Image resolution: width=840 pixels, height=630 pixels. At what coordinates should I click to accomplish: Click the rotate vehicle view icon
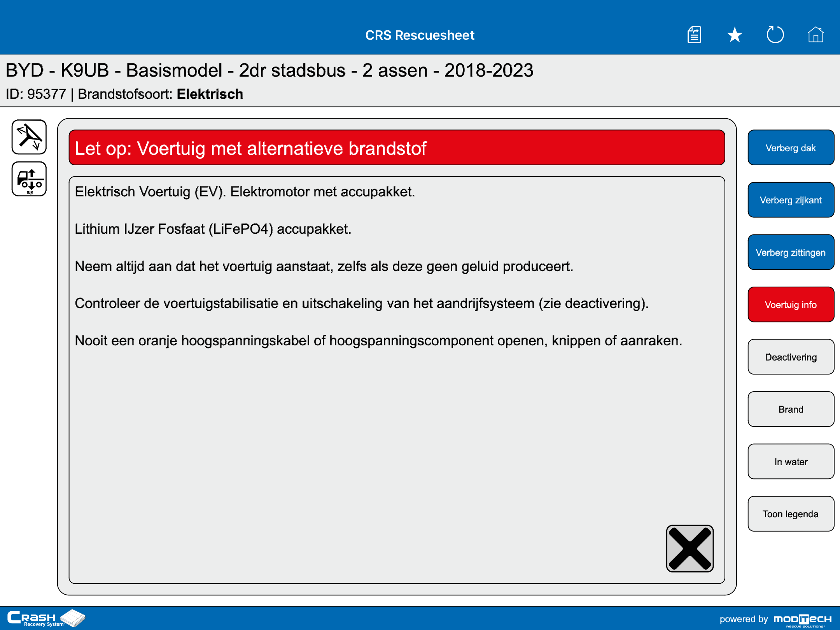pyautogui.click(x=29, y=137)
